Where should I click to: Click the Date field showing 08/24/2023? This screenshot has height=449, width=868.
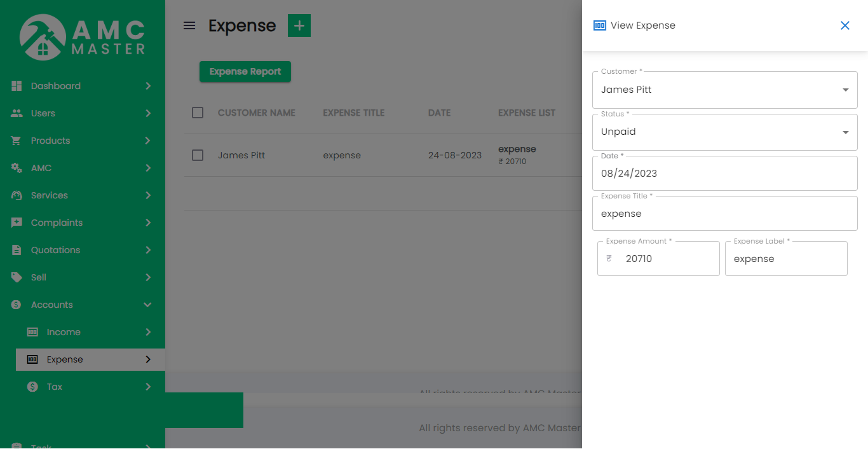pos(724,174)
